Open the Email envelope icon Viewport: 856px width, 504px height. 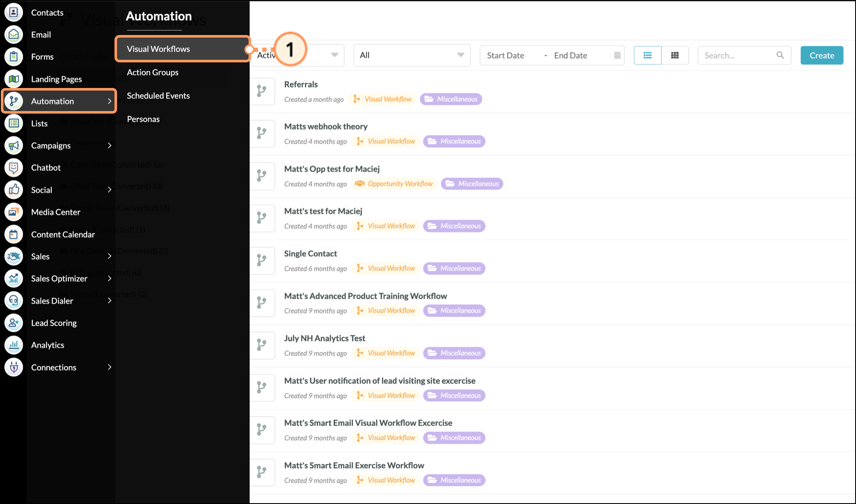pyautogui.click(x=14, y=35)
